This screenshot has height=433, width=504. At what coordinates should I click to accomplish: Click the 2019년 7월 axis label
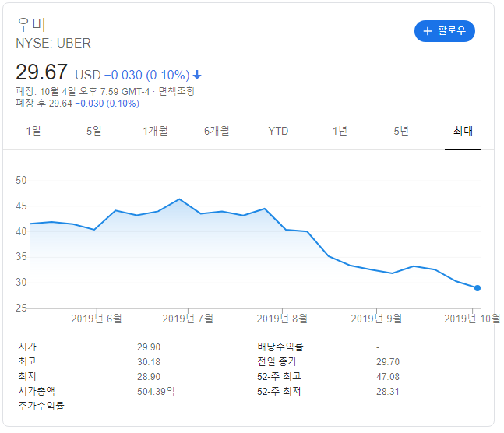pyautogui.click(x=188, y=319)
